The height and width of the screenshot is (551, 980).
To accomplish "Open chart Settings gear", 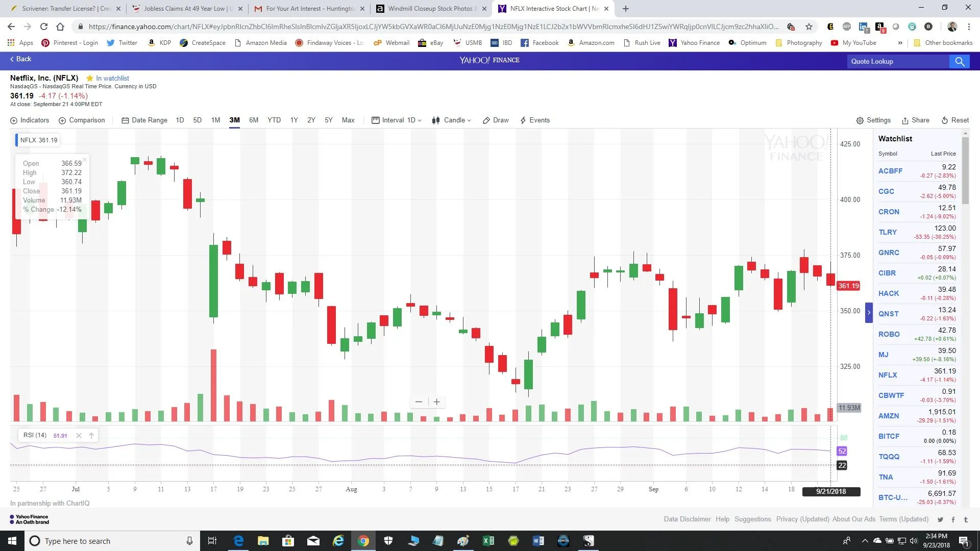I will (860, 120).
